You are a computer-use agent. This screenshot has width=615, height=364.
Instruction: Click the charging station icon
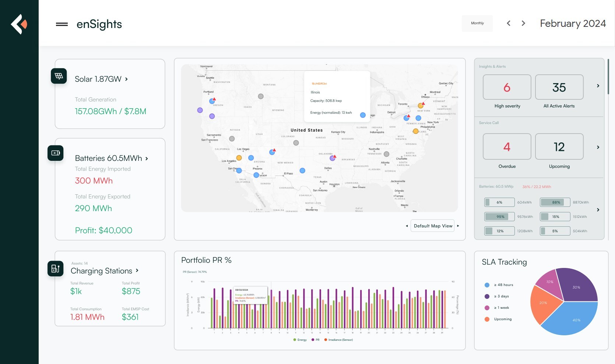tap(56, 269)
